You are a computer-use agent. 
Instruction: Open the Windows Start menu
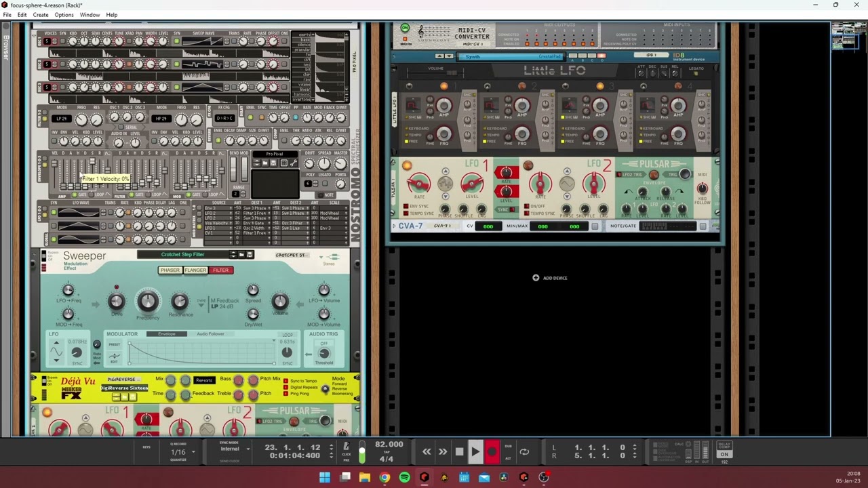(x=325, y=478)
